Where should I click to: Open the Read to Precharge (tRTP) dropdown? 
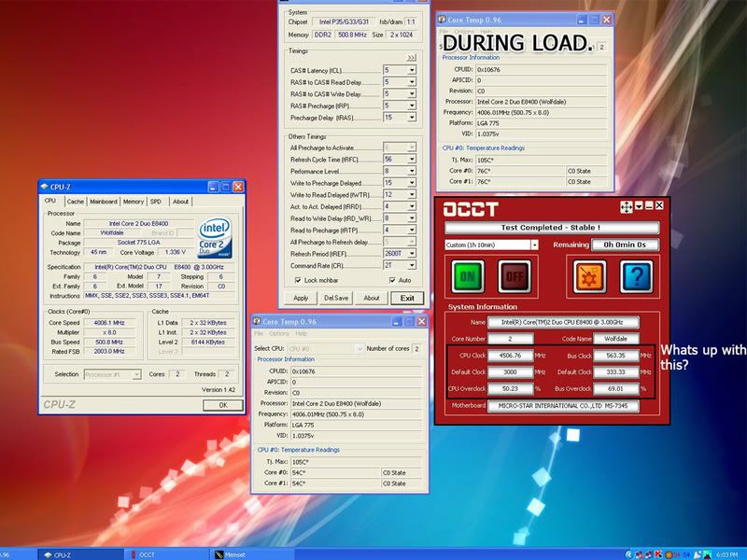[412, 230]
